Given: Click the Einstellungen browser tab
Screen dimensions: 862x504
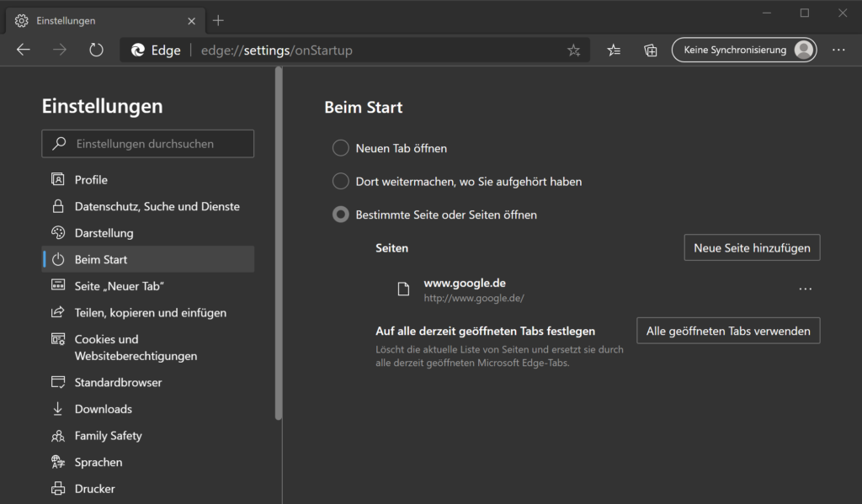Looking at the screenshot, I should tap(105, 21).
